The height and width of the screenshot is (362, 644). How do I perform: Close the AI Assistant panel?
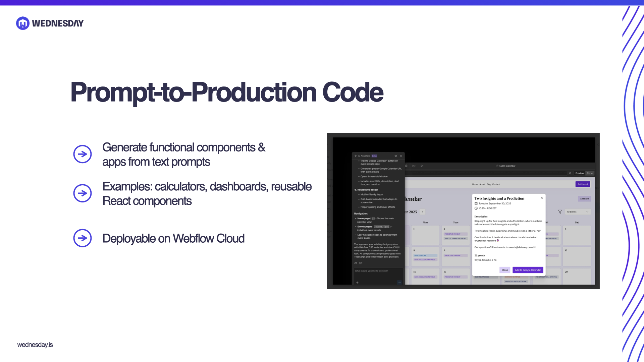pos(401,156)
